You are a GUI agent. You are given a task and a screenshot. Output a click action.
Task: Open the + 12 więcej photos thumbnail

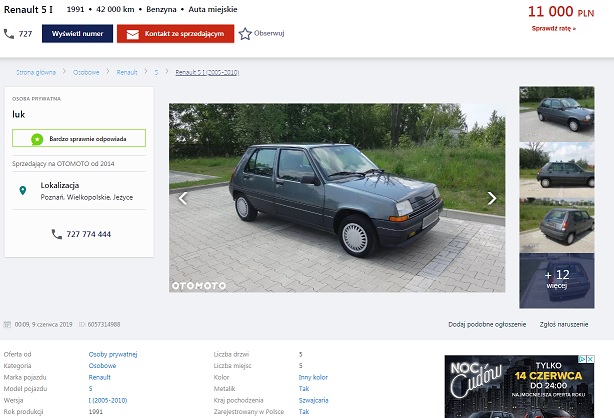click(x=556, y=280)
